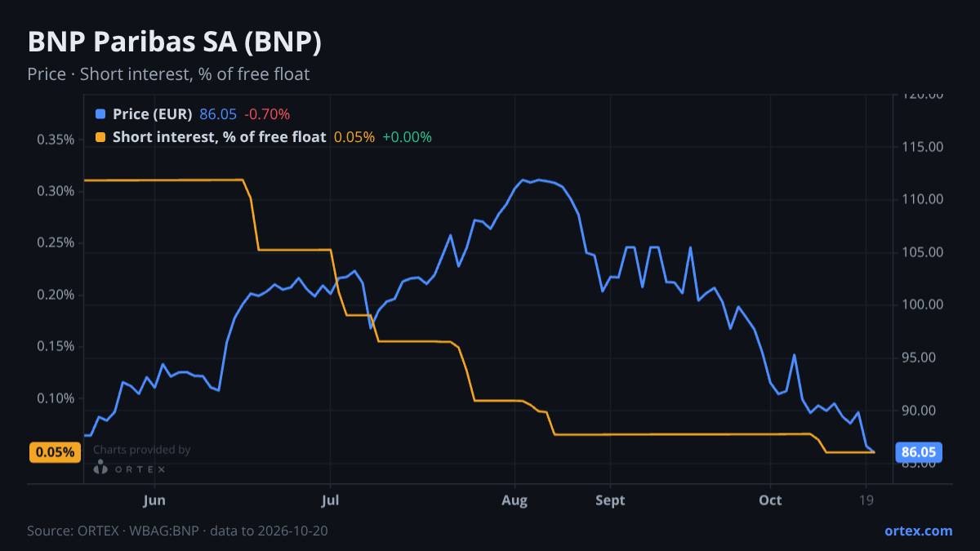Click the +0.00% short interest change

pos(407,137)
